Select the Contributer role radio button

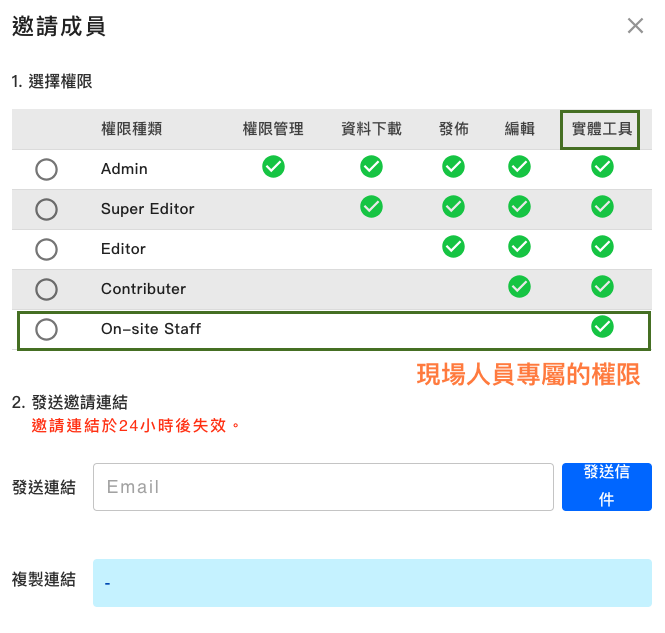pos(46,290)
